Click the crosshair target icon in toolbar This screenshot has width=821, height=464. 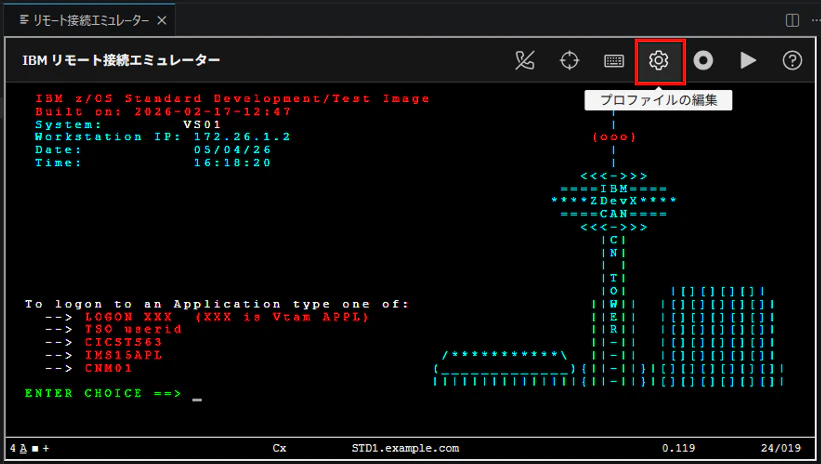click(569, 61)
